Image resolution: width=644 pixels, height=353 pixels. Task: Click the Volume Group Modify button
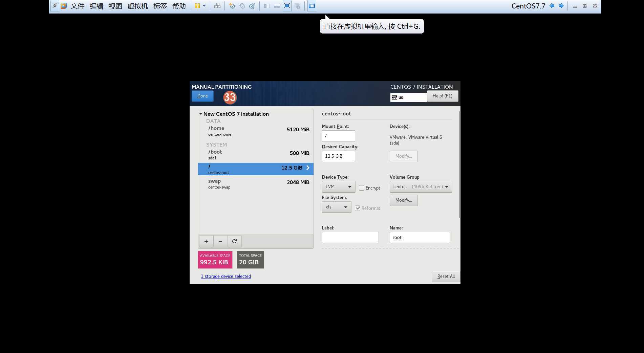coord(404,200)
